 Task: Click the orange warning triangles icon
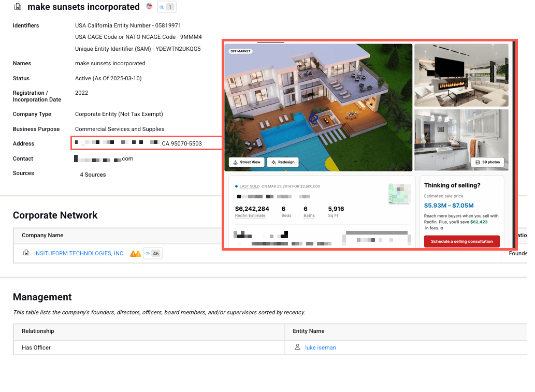pyautogui.click(x=135, y=254)
